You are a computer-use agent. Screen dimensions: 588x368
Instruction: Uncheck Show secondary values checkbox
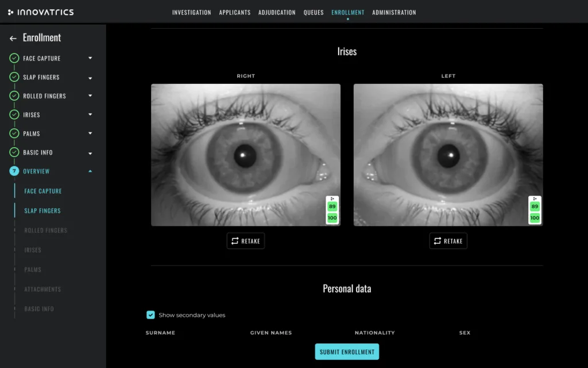[x=150, y=315]
